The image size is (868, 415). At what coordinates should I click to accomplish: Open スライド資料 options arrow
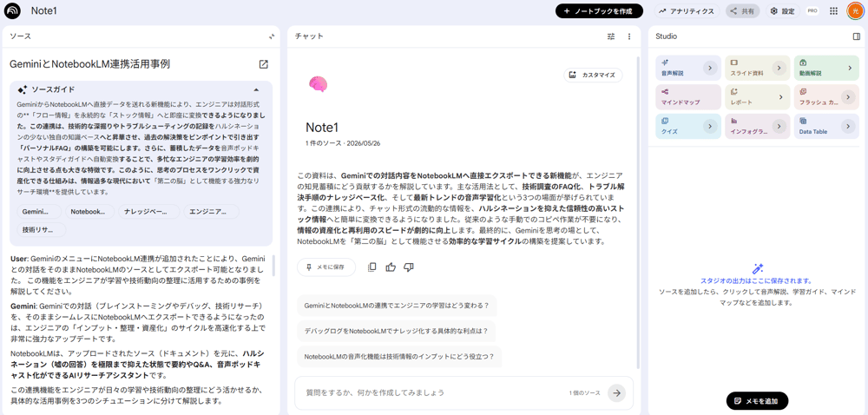point(779,68)
